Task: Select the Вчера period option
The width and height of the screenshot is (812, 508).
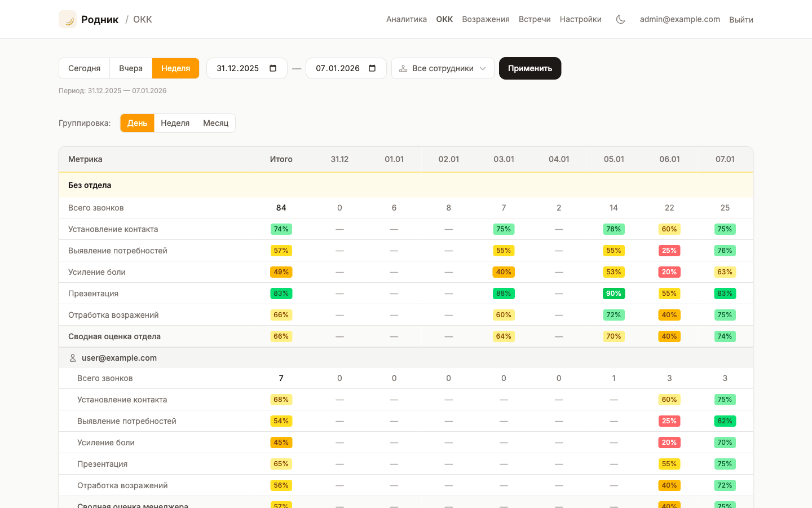Action: click(x=130, y=68)
